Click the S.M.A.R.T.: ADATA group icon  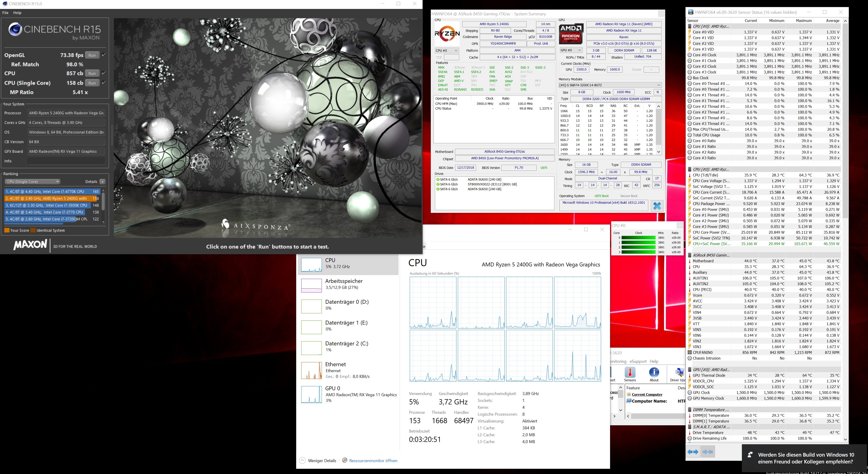coord(690,427)
